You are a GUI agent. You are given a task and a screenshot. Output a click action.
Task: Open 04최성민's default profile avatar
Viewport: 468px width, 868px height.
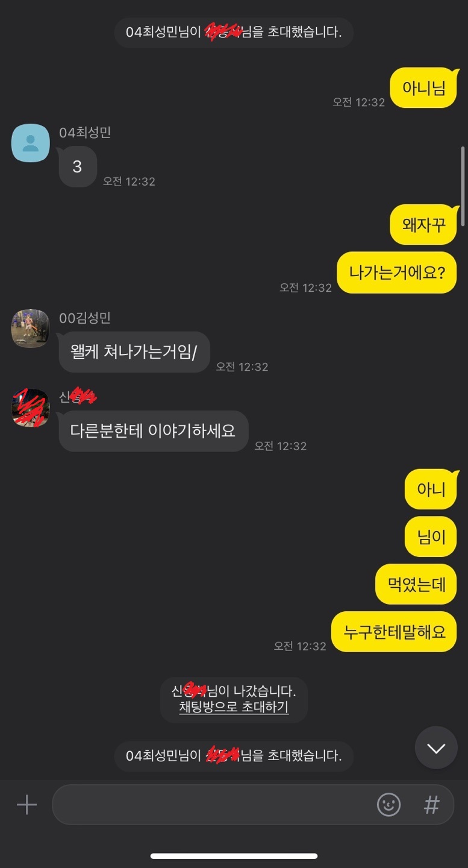31,143
